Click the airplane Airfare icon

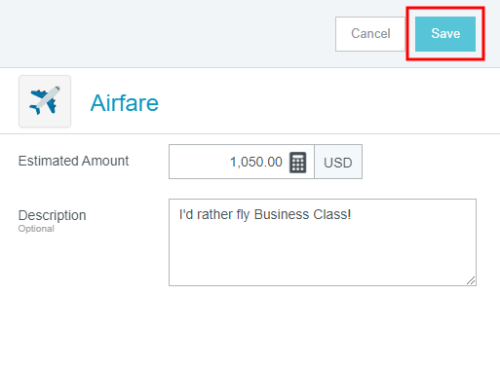pyautogui.click(x=45, y=101)
